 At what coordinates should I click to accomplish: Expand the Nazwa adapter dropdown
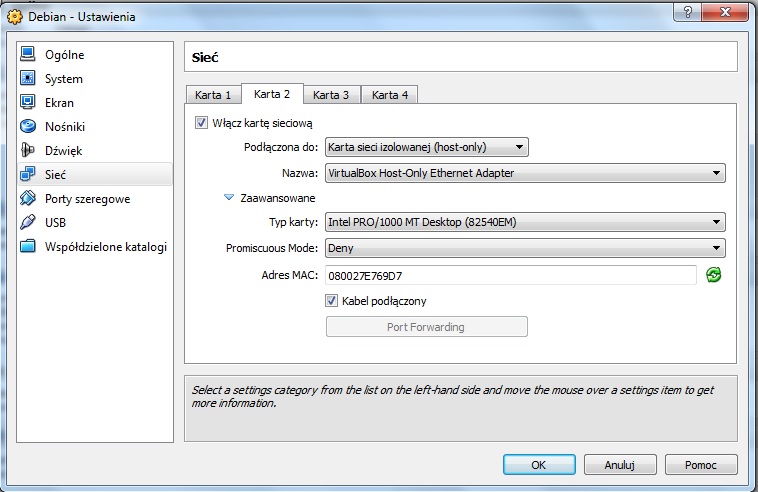click(524, 173)
